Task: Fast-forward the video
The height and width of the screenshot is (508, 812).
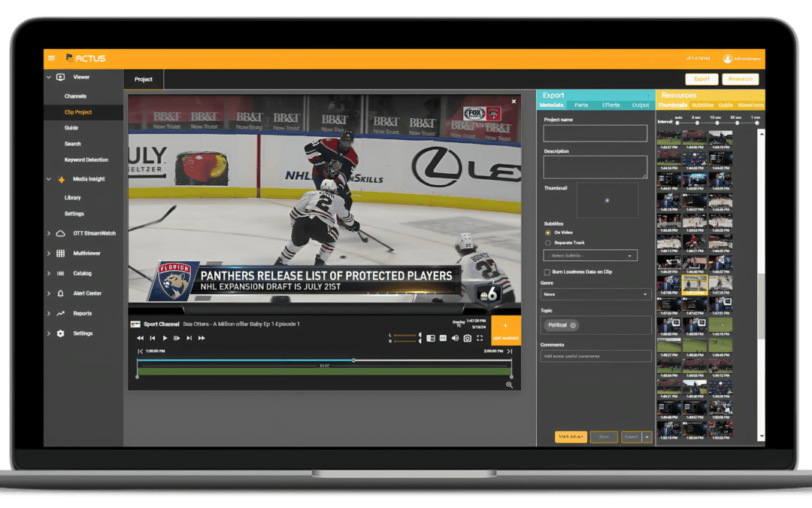Action: click(x=201, y=338)
